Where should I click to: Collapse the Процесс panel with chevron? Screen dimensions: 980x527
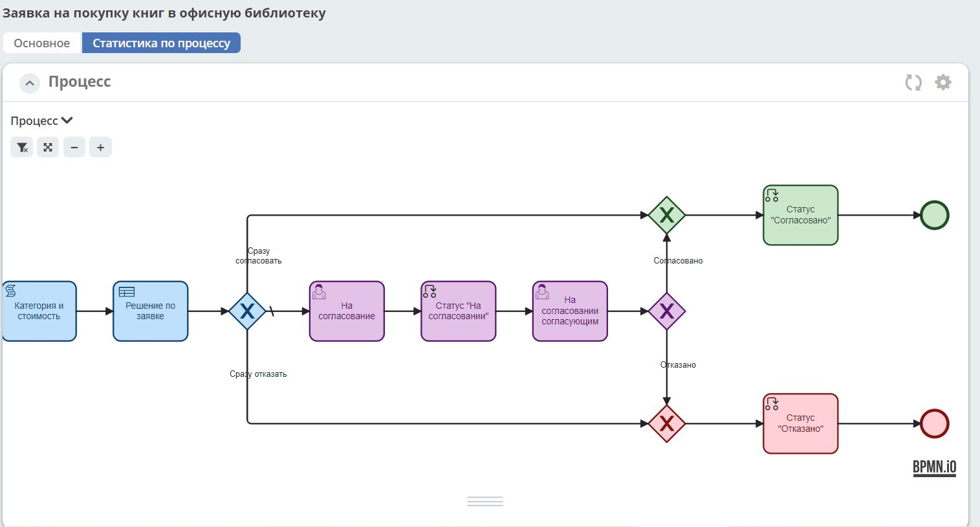tap(30, 83)
